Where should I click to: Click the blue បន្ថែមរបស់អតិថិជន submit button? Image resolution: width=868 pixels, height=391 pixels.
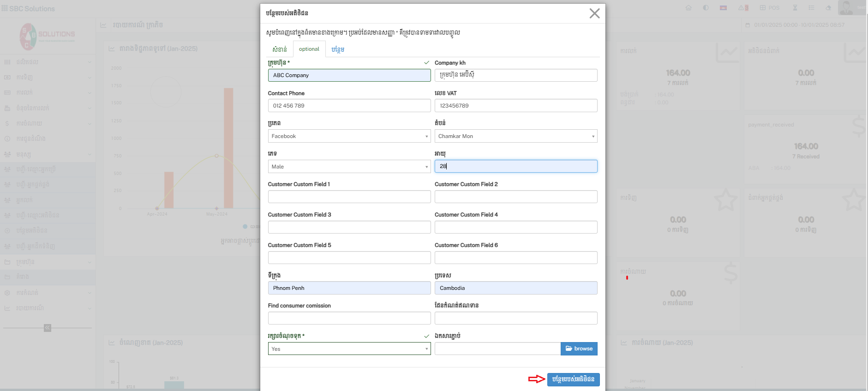[x=573, y=379]
